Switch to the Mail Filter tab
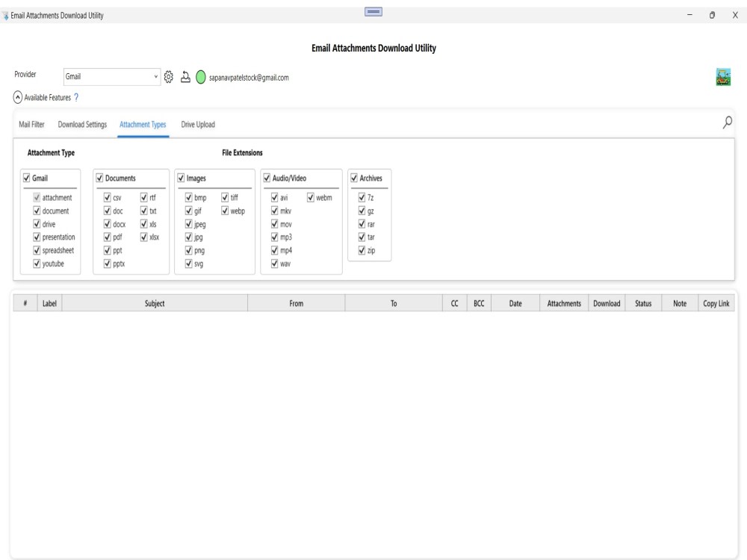The width and height of the screenshot is (747, 560). click(31, 125)
